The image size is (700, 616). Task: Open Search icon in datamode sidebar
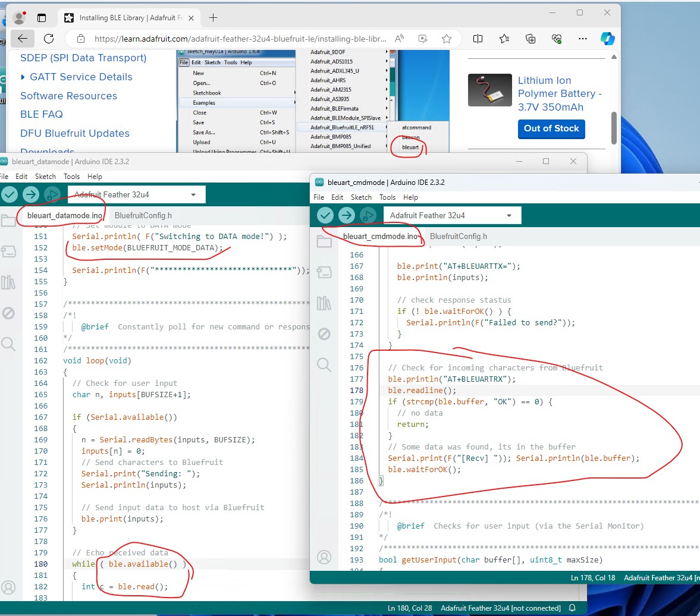(8, 344)
